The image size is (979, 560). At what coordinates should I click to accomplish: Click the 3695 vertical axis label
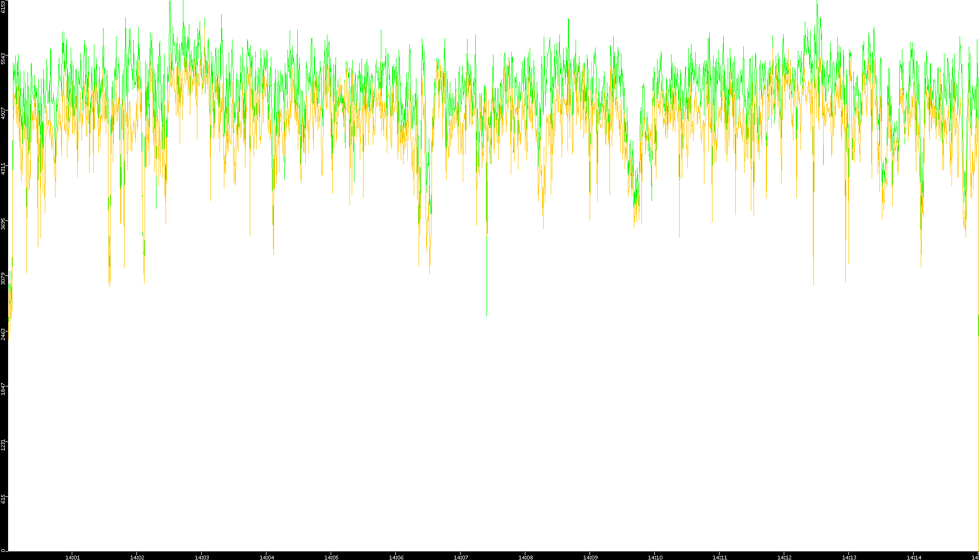(x=3, y=224)
